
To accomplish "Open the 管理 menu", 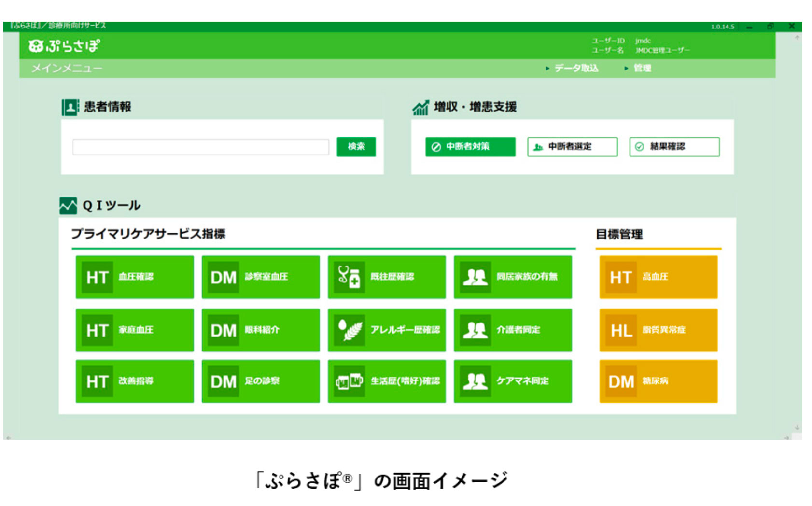I will pyautogui.click(x=638, y=68).
